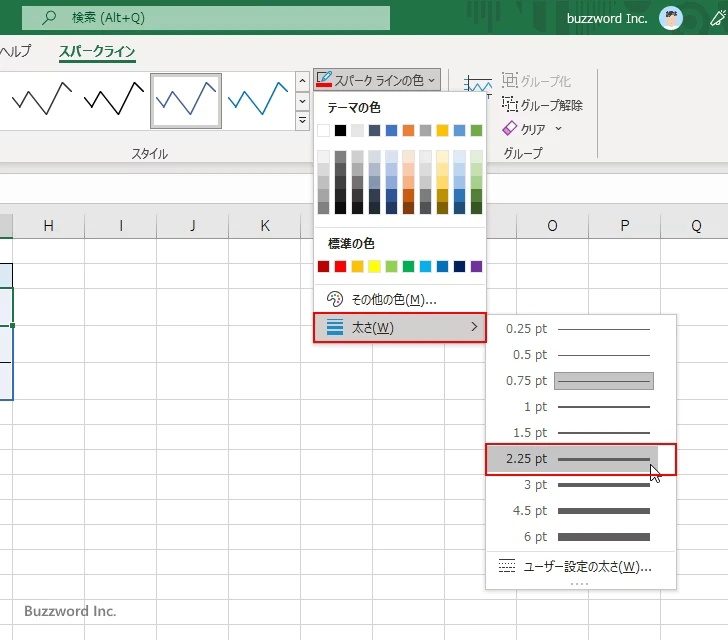The image size is (728, 640).
Task: Click the sparkline axis icon
Action: point(477,85)
